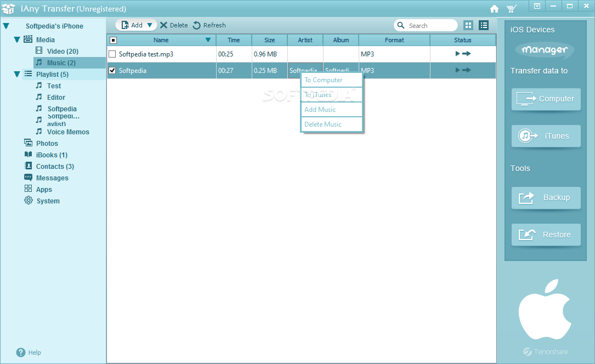Open the shopping cart purchase icon
This screenshot has width=595, height=364.
coord(512,9)
